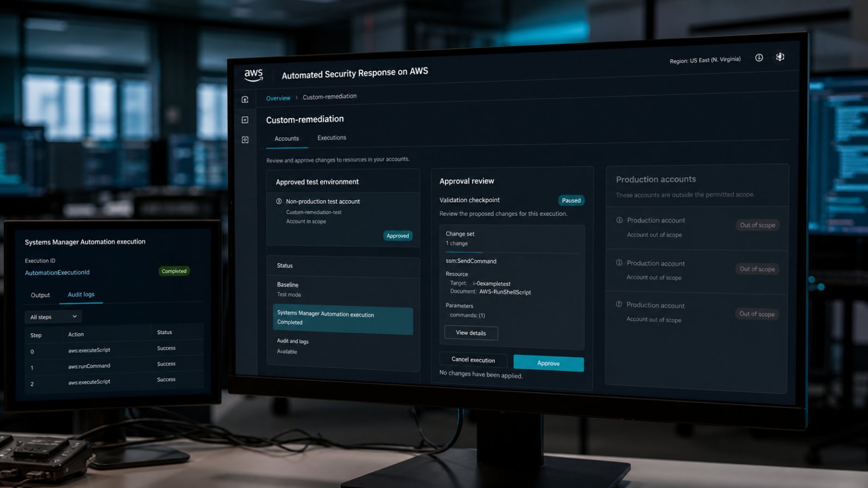Viewport: 868px width, 488px height.
Task: Open the Overview breadcrumb link
Action: [x=278, y=98]
